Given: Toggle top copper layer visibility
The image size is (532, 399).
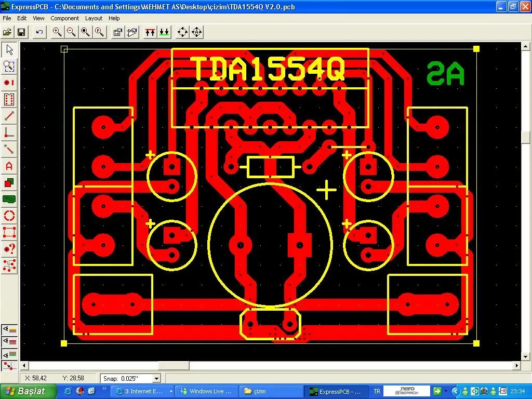Looking at the screenshot, I should [9, 341].
